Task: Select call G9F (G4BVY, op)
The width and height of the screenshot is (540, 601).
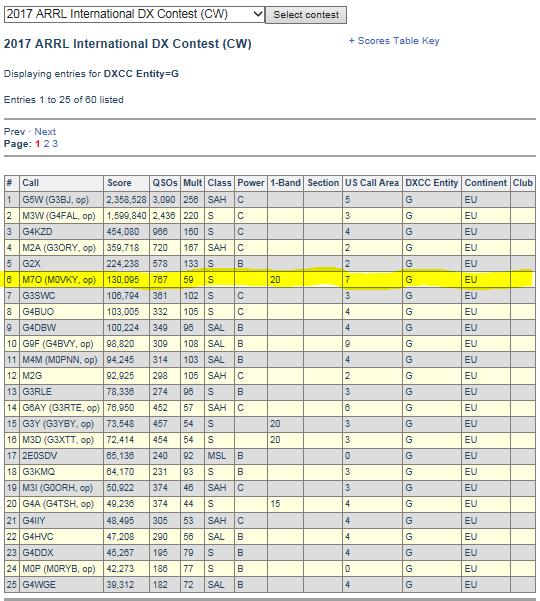Action: pyautogui.click(x=58, y=344)
